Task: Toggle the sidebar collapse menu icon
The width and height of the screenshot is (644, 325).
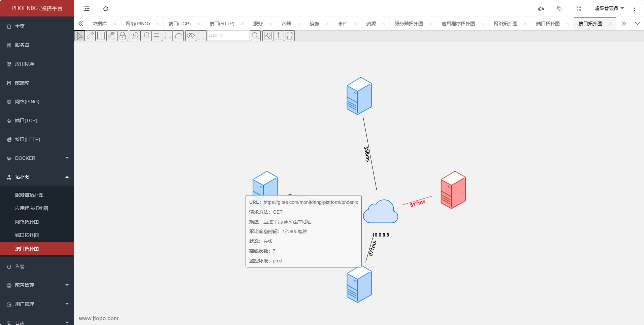Action: click(x=87, y=9)
